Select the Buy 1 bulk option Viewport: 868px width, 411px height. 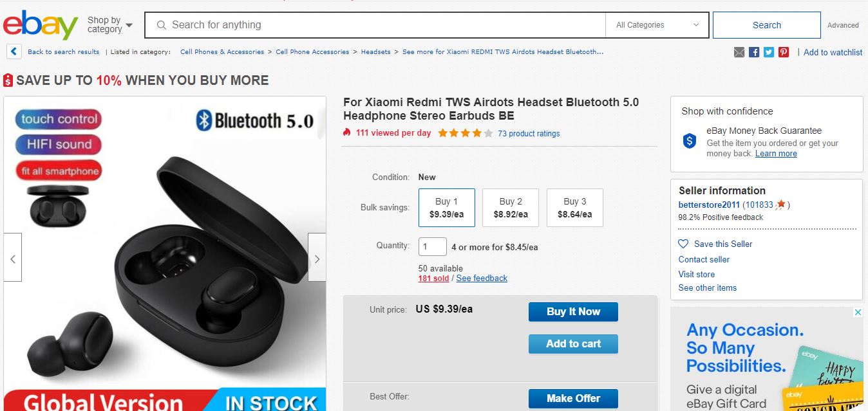[446, 208]
